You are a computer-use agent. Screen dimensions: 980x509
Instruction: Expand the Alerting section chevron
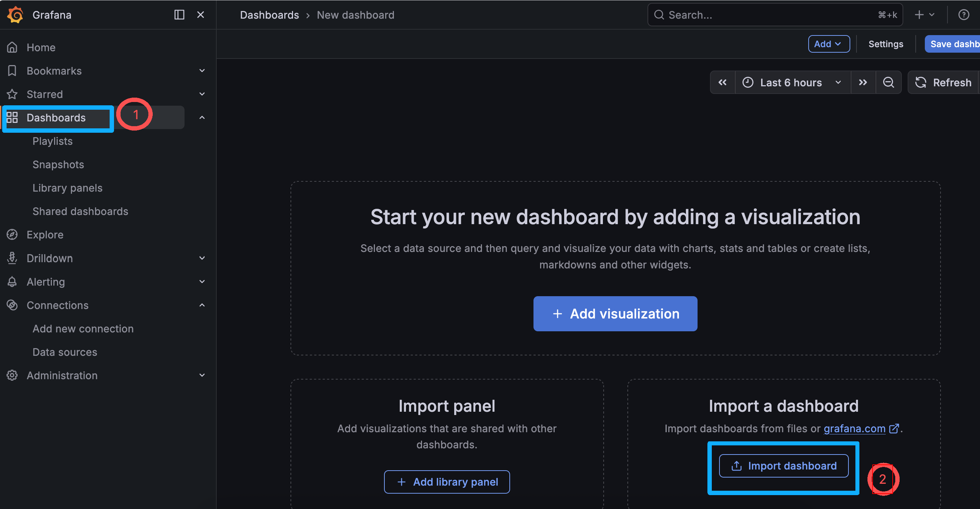tap(202, 282)
